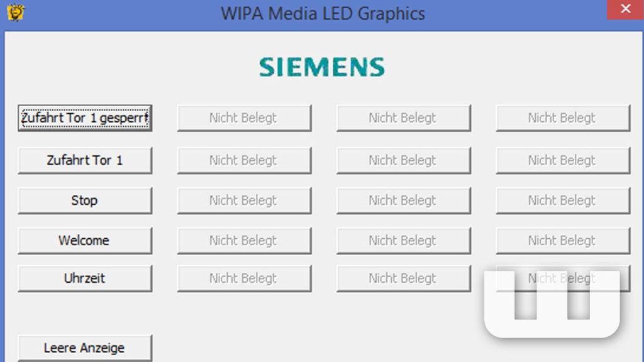This screenshot has height=362, width=644.
Task: Click fourth-column Nicht Belegt in Welcome row
Action: [x=563, y=241]
